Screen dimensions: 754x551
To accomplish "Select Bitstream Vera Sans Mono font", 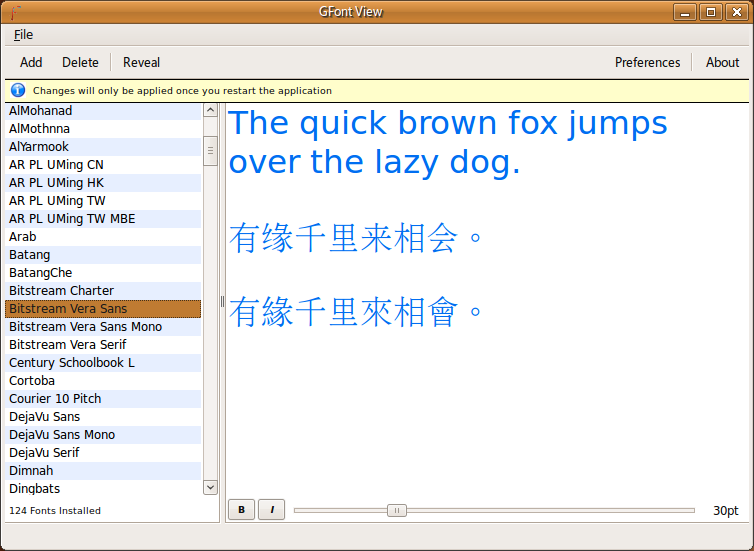I will point(103,327).
